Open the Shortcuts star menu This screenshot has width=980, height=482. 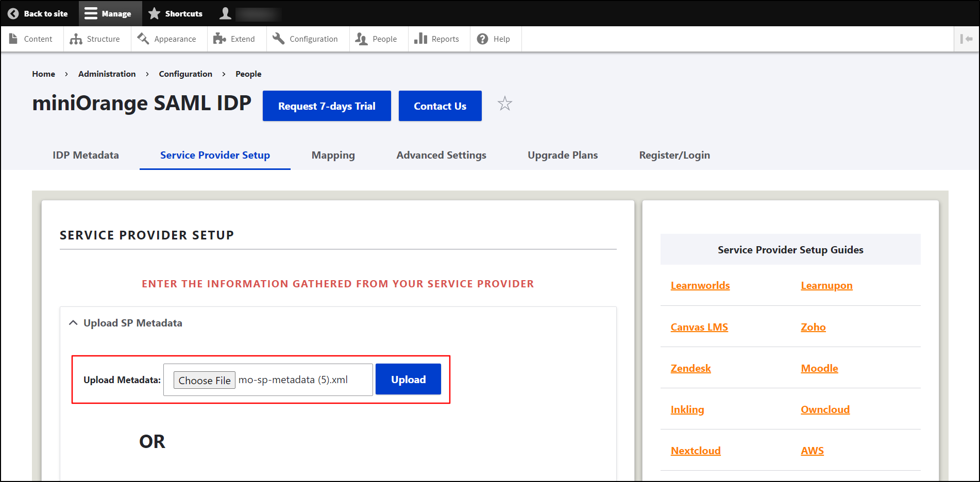[154, 14]
